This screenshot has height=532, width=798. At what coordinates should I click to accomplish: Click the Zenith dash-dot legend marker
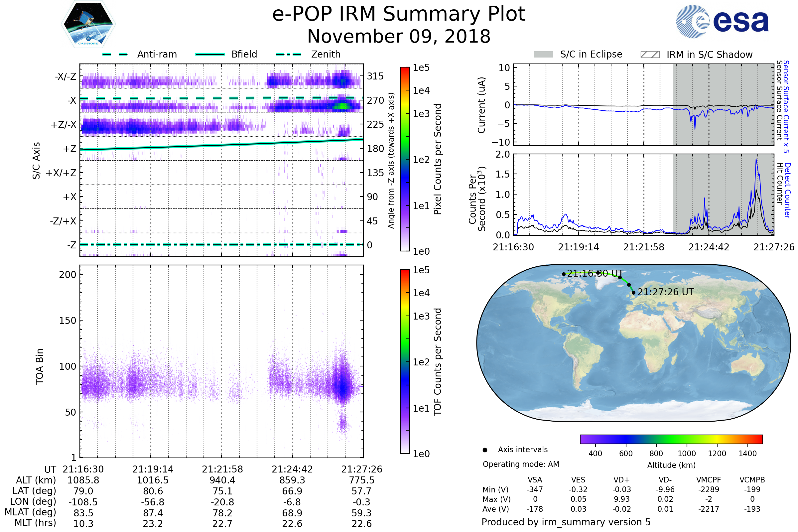click(x=288, y=54)
